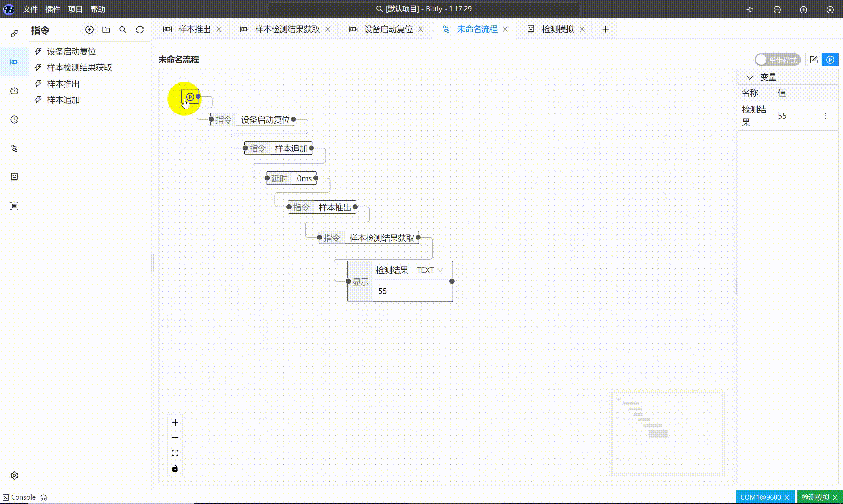Open the timer panel icon in sidebar
Image resolution: width=843 pixels, height=504 pixels.
click(x=14, y=119)
